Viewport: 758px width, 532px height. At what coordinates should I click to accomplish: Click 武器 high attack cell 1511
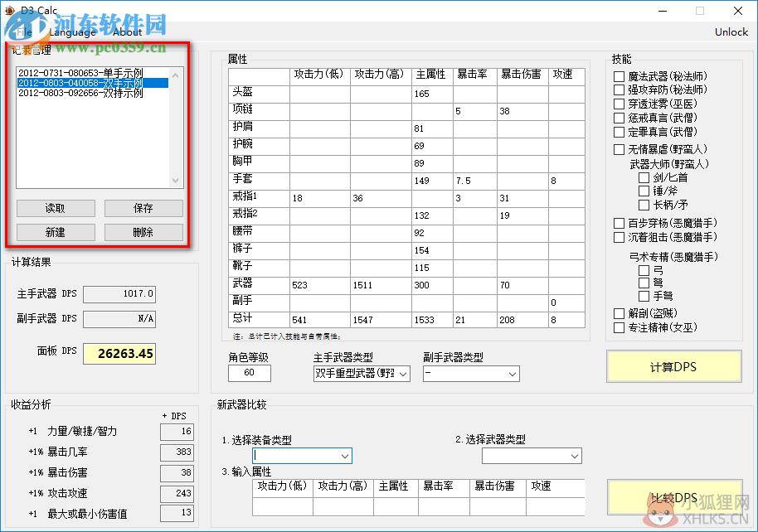click(381, 285)
